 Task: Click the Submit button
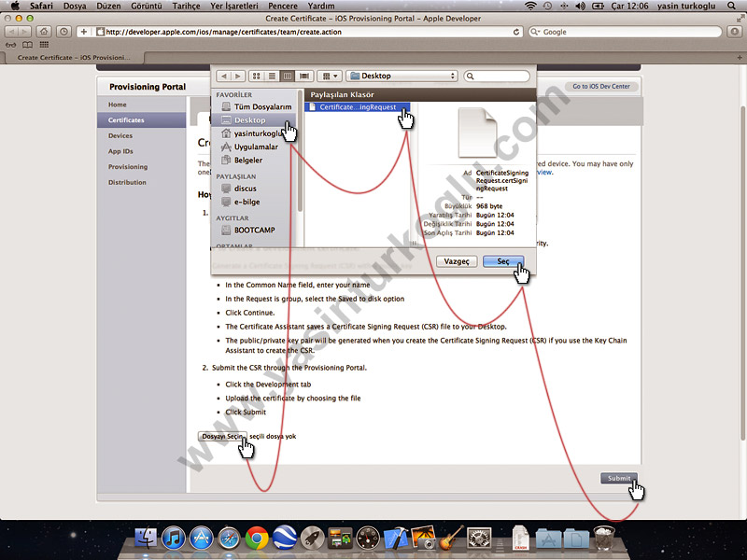(619, 478)
